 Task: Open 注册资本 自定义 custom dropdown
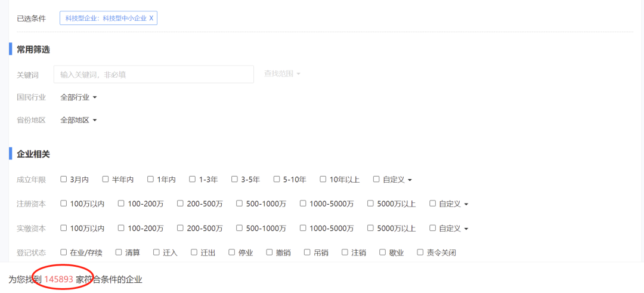(453, 204)
